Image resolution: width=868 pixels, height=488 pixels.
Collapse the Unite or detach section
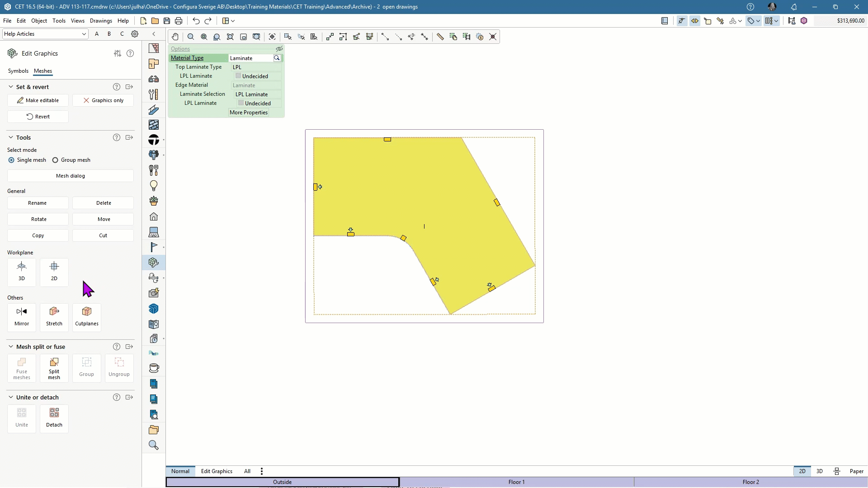point(11,397)
